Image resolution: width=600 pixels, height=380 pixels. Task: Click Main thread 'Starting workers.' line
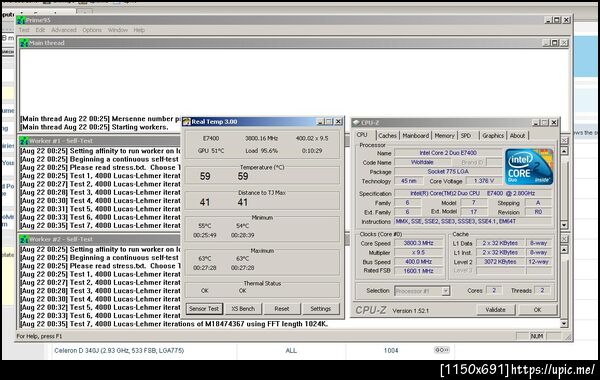94,127
